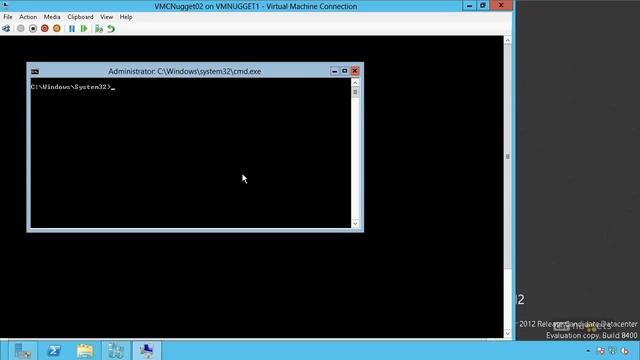The width and height of the screenshot is (640, 360).
Task: Click the greyed-out Start VM toolbar icon
Action: click(x=20, y=29)
